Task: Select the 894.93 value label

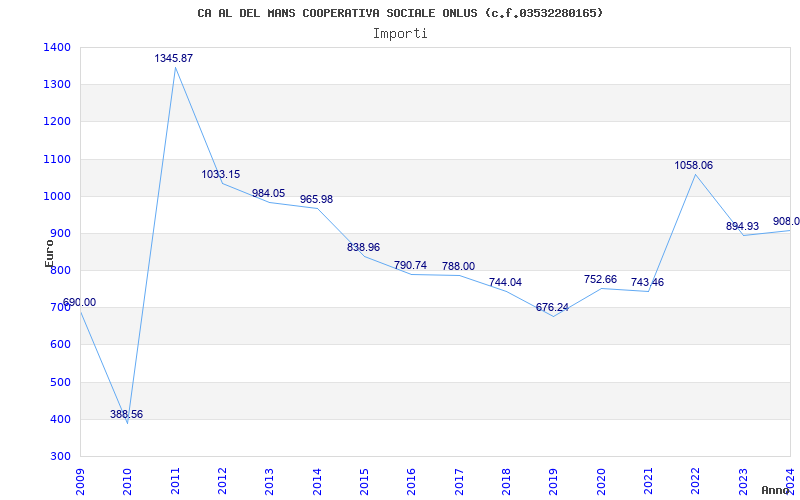Action: [x=742, y=226]
